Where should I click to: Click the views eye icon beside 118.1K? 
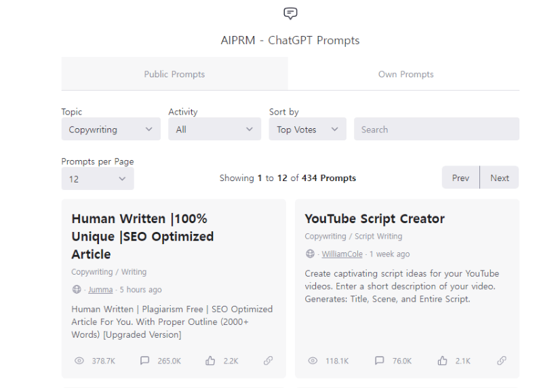click(313, 361)
